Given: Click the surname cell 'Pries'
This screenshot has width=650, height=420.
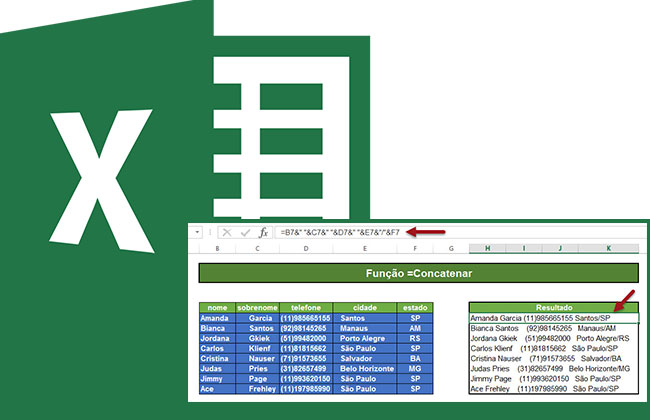Looking at the screenshot, I should pyautogui.click(x=257, y=369).
